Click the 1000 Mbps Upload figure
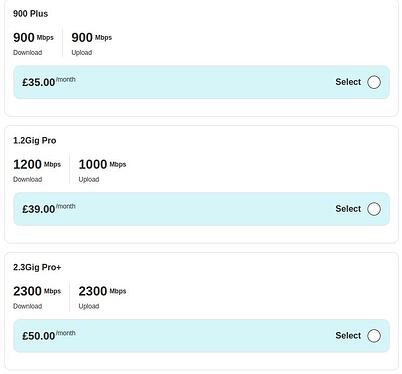The height and width of the screenshot is (374, 402). [102, 164]
